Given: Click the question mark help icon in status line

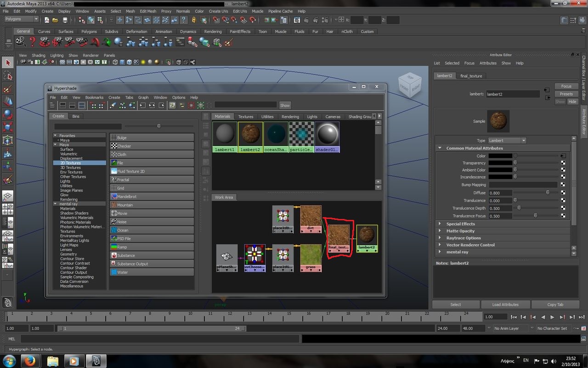Looking at the screenshot, I should tap(184, 20).
